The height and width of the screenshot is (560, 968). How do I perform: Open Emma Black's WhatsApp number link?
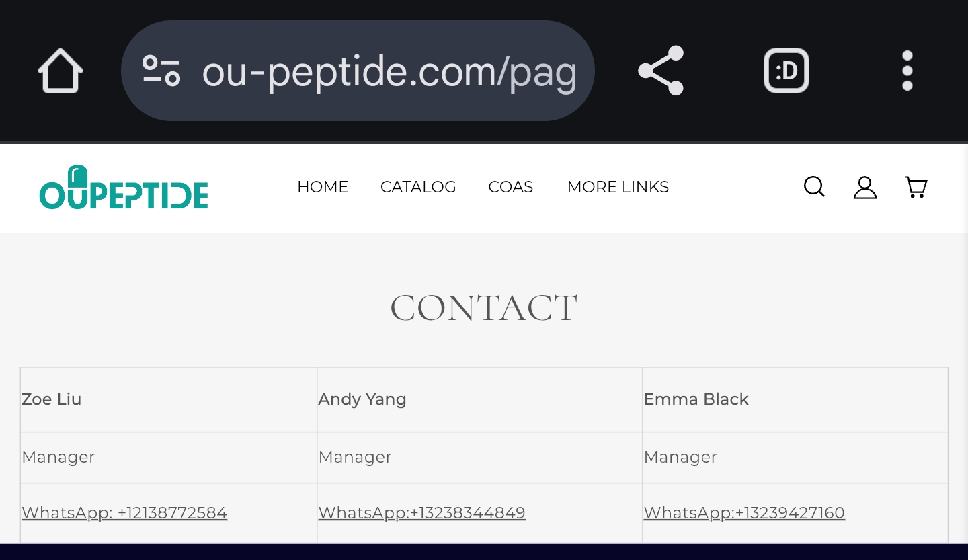[744, 513]
